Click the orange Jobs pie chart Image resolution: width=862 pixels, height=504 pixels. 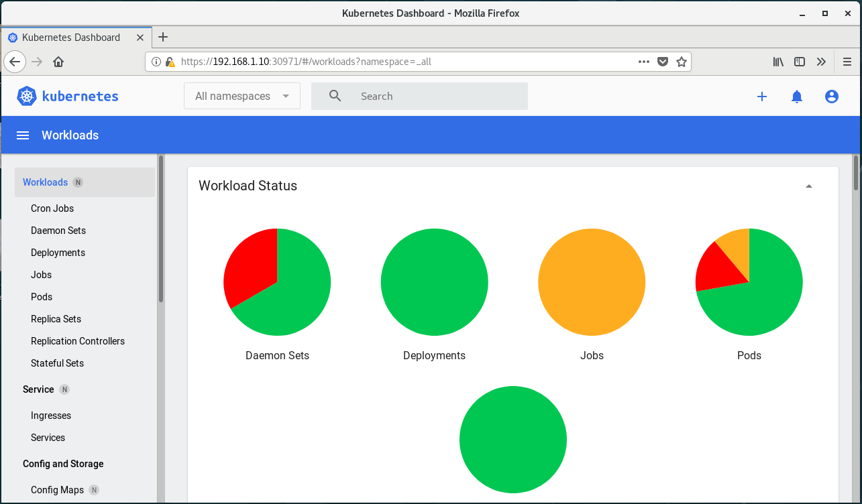coord(592,282)
